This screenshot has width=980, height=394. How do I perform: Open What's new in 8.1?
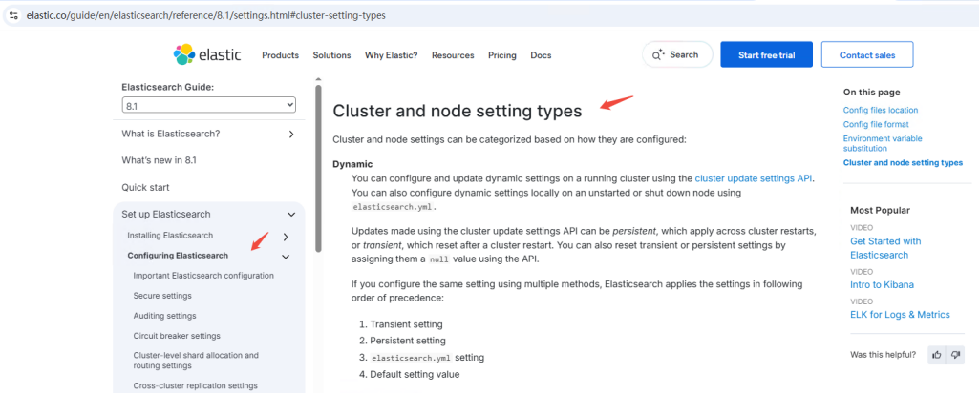click(159, 160)
